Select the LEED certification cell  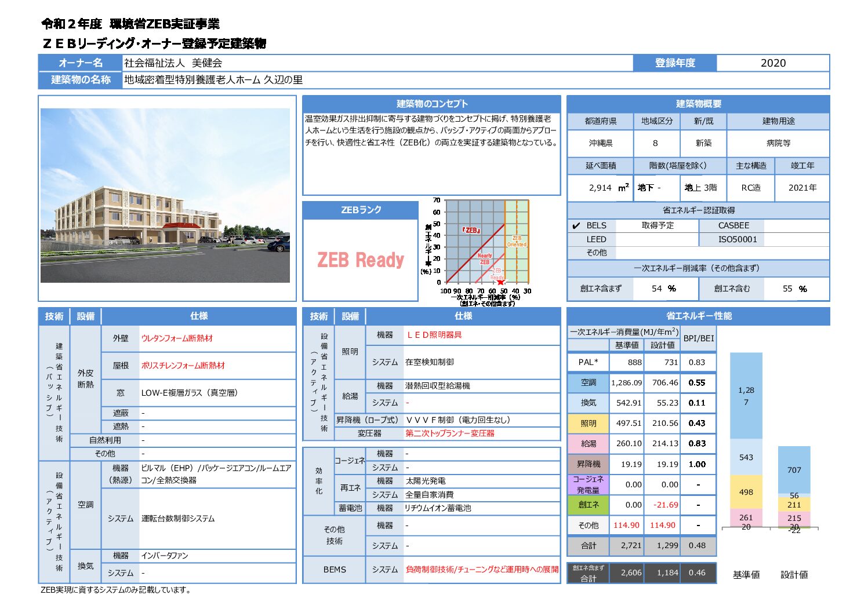point(596,239)
